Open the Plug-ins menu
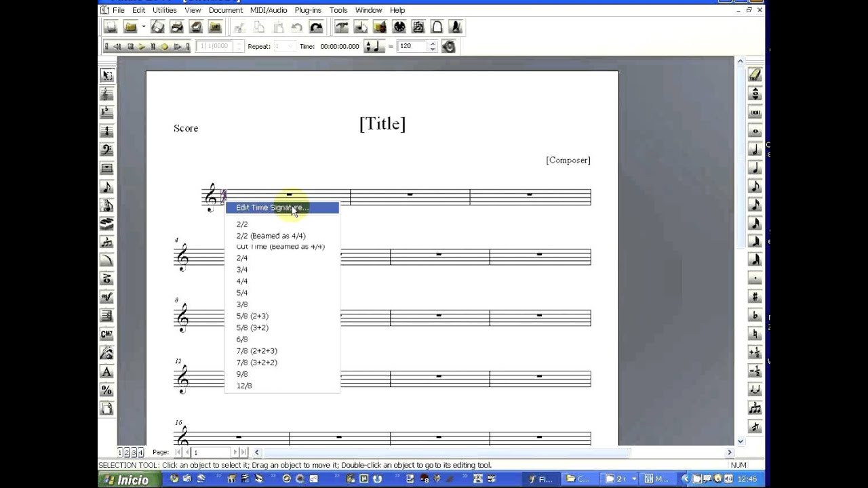This screenshot has height=488, width=868. click(308, 10)
